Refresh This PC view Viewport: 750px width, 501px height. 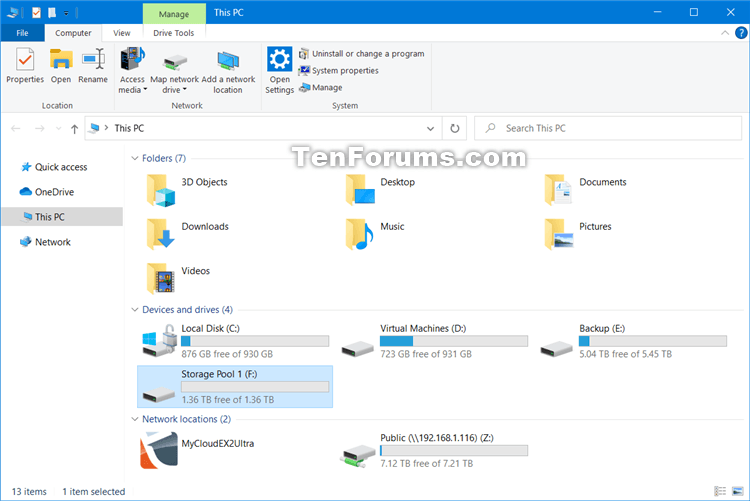[x=454, y=128]
